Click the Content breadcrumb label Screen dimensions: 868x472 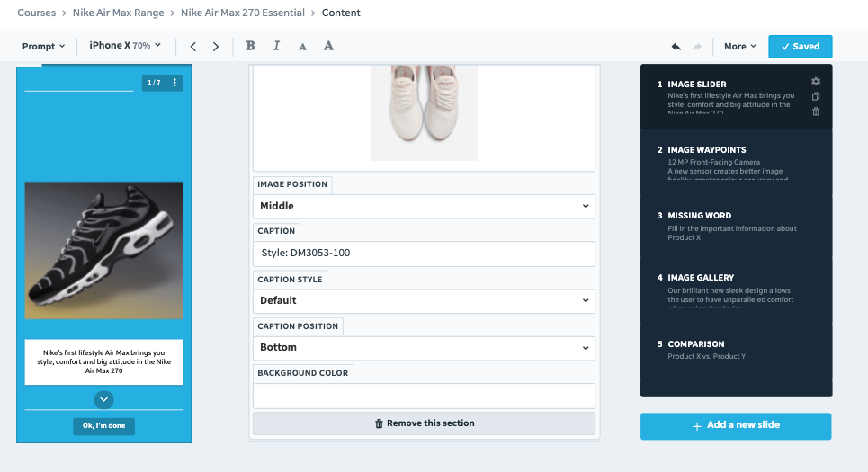click(x=341, y=13)
